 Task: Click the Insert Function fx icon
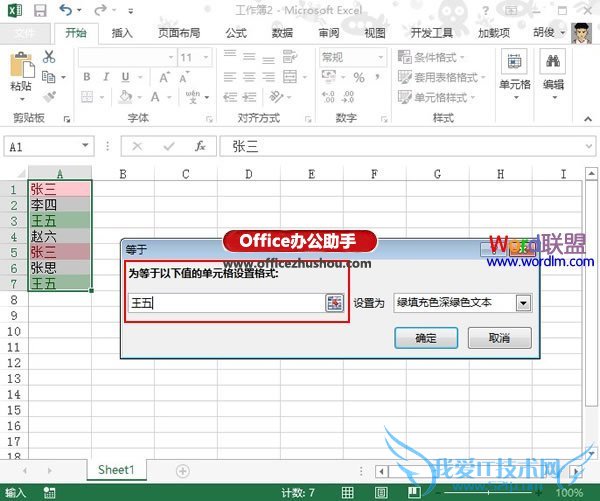tap(200, 146)
